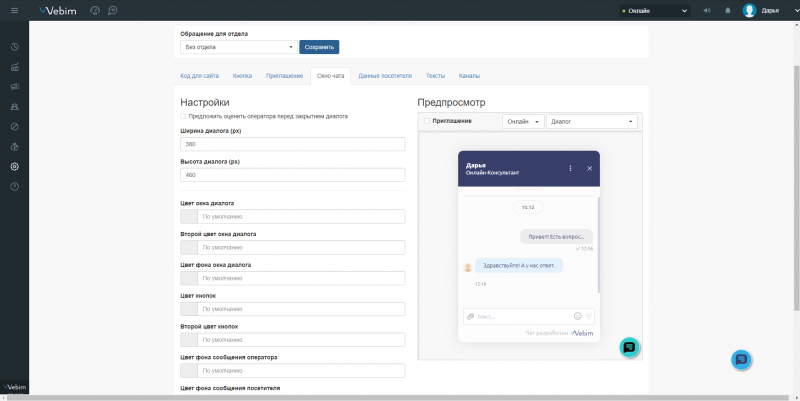Screen dimensions: 800x401
Task: Click the Цвет окна диалога color swatch
Action: pos(188,217)
